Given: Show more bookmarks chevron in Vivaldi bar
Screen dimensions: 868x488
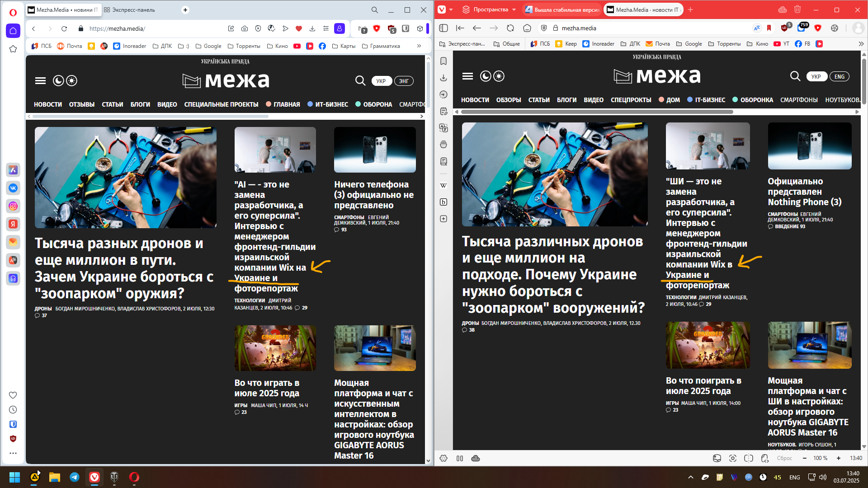Looking at the screenshot, I should click(861, 44).
